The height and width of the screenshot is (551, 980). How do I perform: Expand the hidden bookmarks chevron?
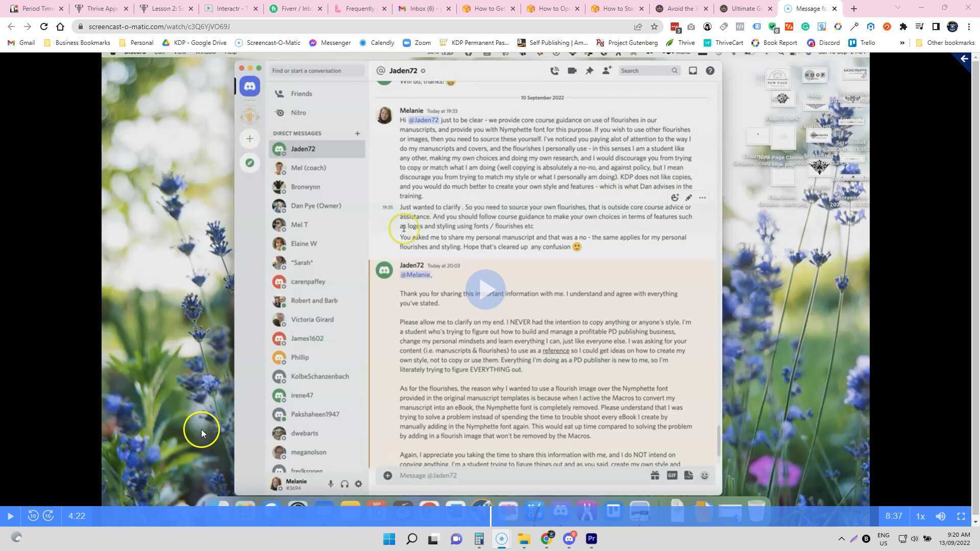[902, 43]
